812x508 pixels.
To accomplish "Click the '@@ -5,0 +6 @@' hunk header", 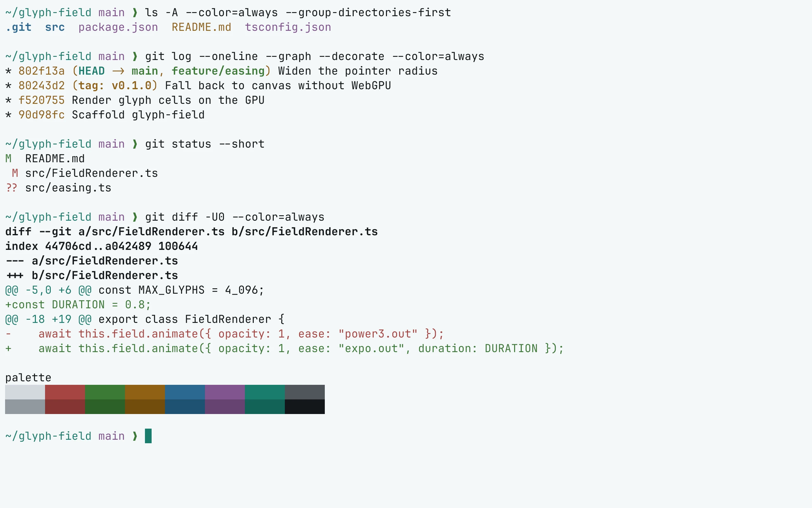I will tap(48, 290).
